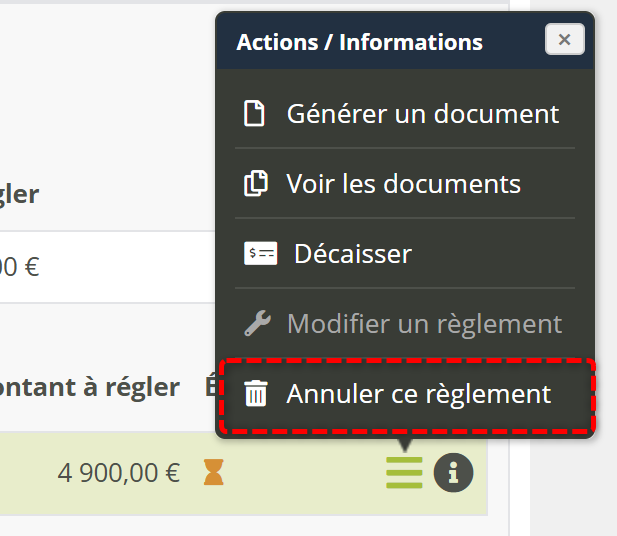Click the trash icon for Annuler ce règlement

pos(257,394)
